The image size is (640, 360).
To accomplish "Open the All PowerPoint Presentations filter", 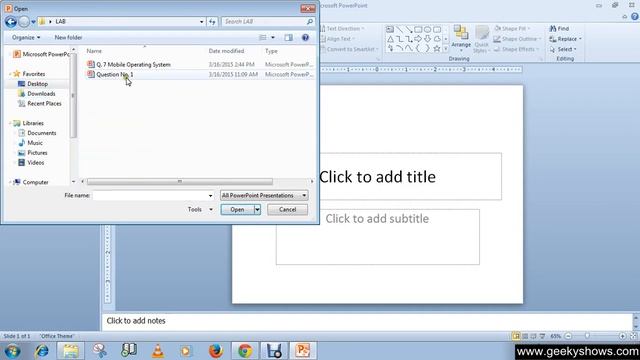I will coord(264,196).
